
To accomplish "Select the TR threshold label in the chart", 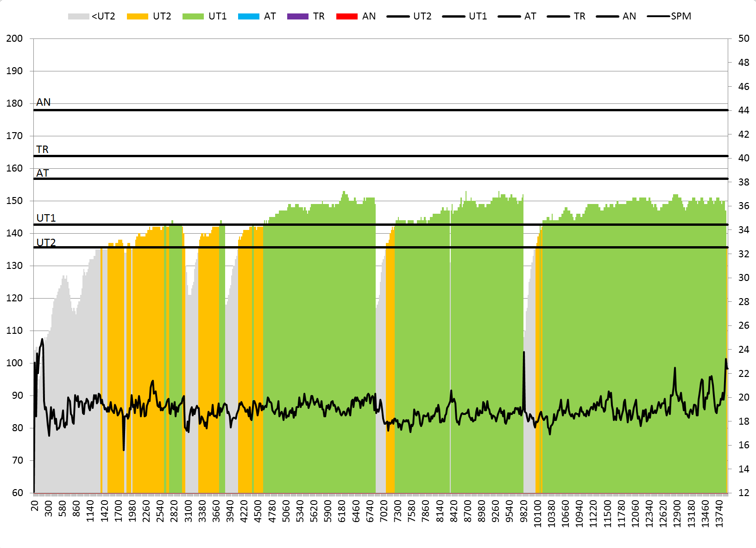I will point(43,149).
